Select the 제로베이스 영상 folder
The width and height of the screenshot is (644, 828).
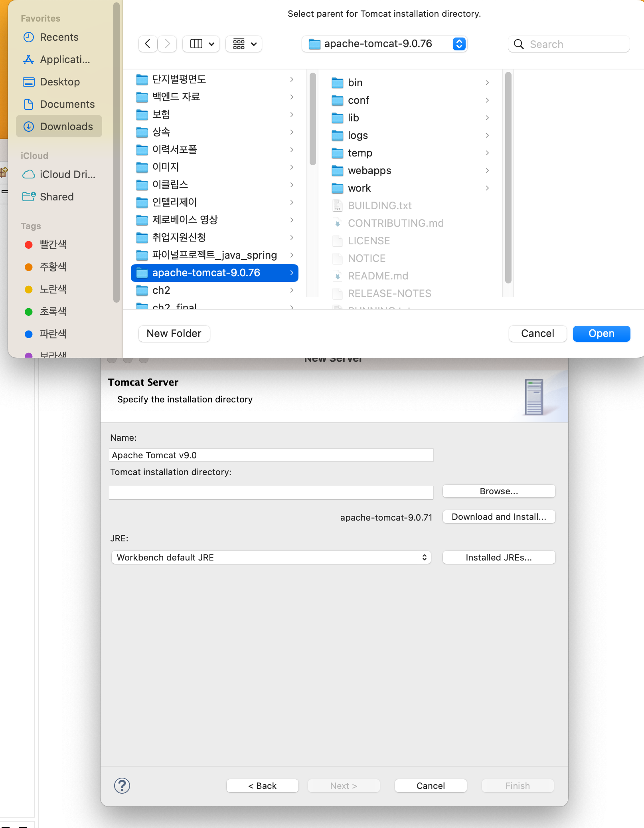[215, 220]
